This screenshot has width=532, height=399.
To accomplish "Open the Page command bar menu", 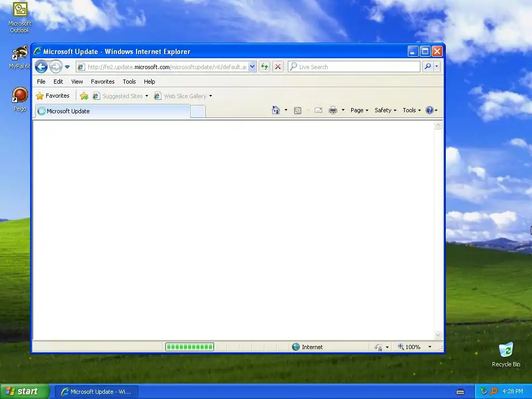I will point(360,110).
